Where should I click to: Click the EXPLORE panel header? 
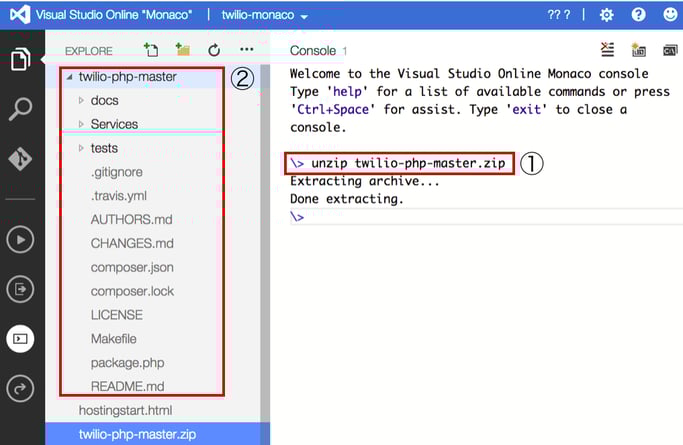(88, 51)
